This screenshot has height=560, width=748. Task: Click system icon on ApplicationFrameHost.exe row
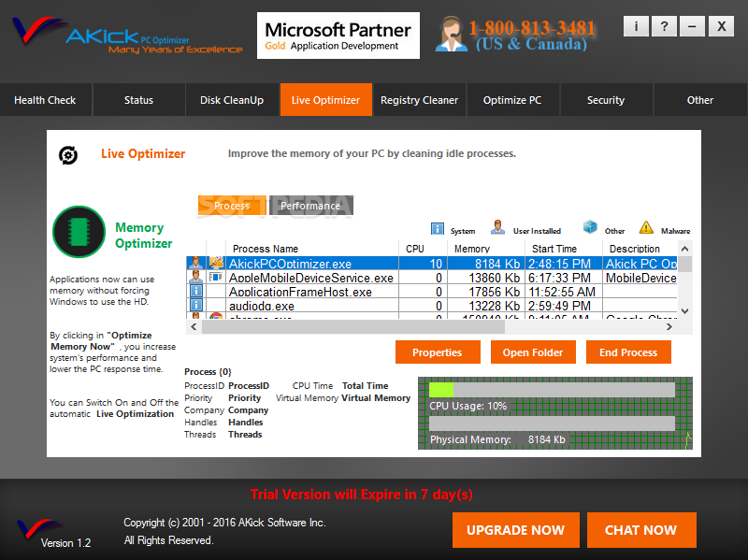tap(196, 291)
